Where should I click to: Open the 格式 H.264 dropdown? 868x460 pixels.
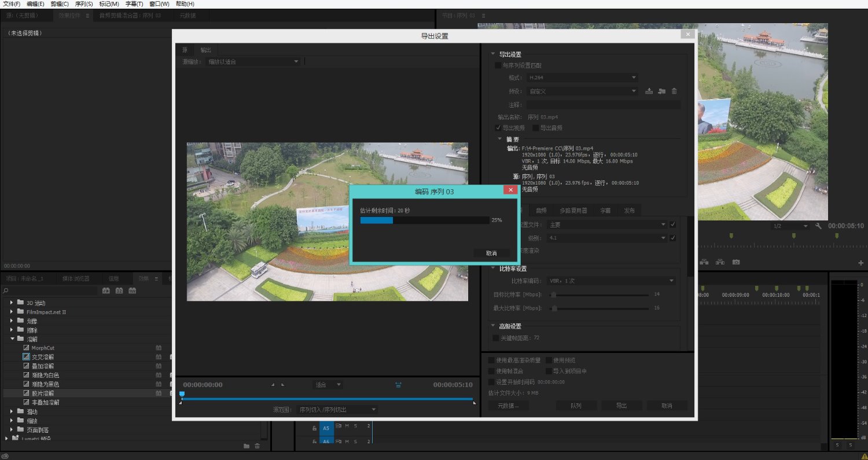581,78
